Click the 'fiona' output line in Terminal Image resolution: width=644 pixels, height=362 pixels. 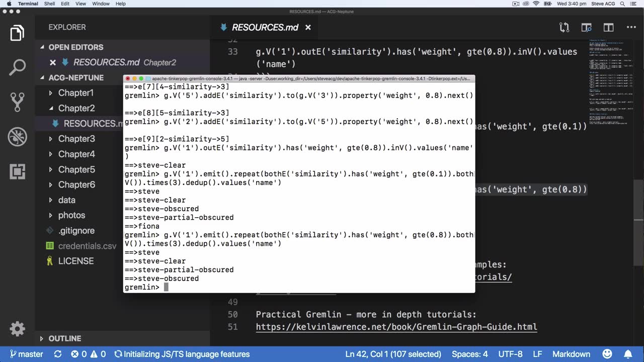tap(142, 226)
